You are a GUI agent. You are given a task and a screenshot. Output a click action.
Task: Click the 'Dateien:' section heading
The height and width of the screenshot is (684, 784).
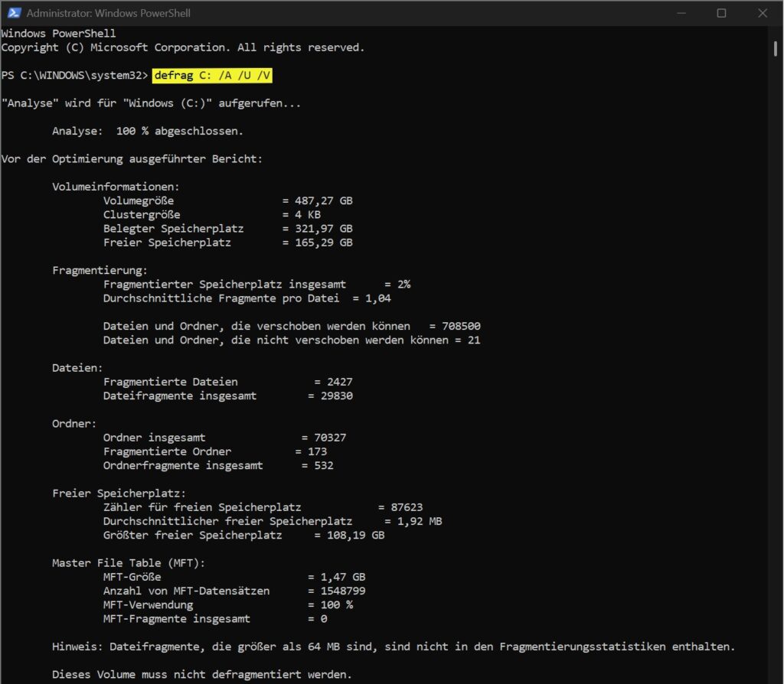pyautogui.click(x=77, y=368)
